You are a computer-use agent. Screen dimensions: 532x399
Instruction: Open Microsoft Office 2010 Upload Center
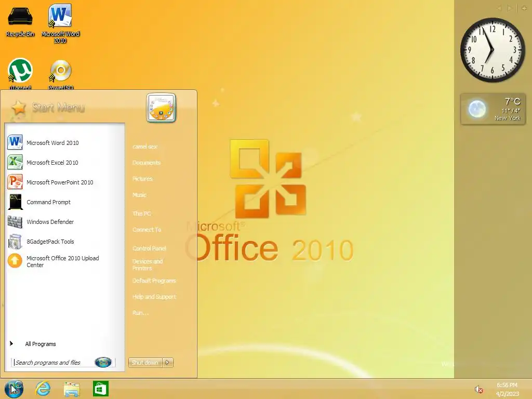click(64, 261)
